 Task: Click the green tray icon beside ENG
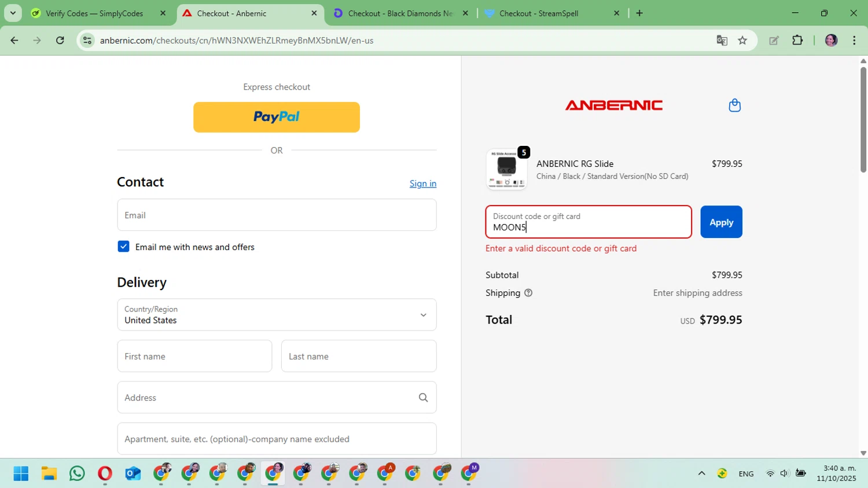pos(722,474)
